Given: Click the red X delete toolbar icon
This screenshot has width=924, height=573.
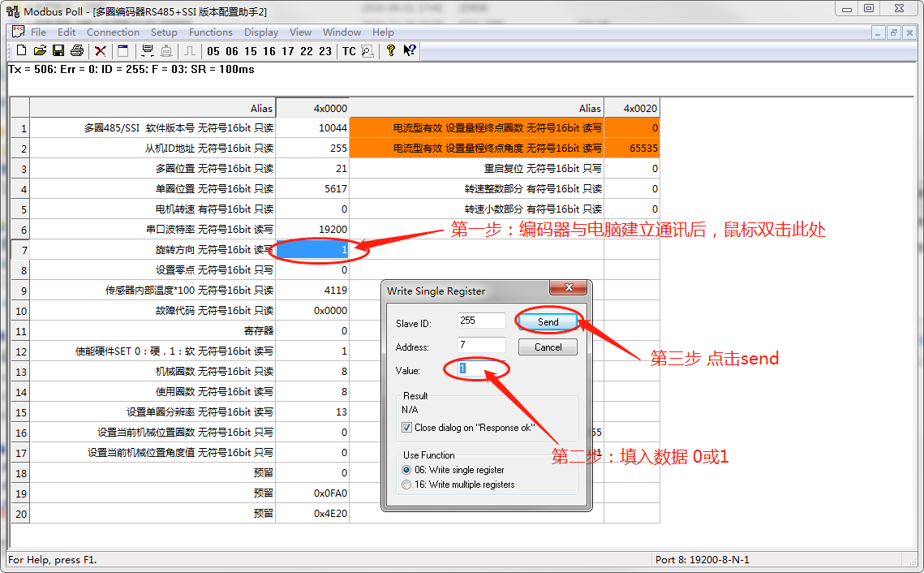Looking at the screenshot, I should click(100, 50).
